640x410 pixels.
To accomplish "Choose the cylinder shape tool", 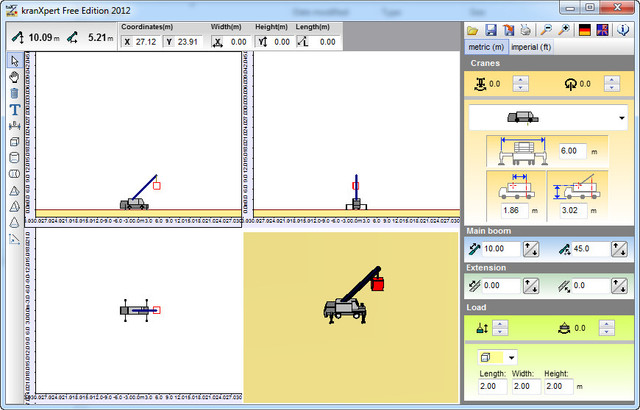I will click(x=14, y=158).
